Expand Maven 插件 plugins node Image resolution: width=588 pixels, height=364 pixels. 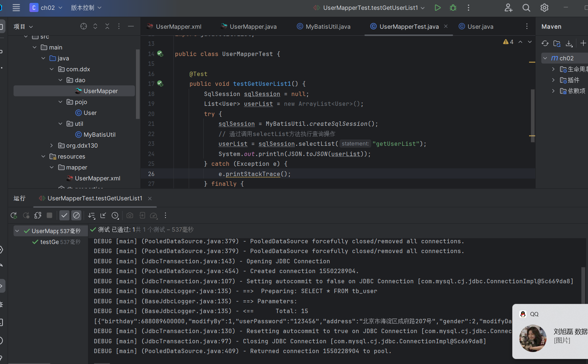(x=553, y=80)
